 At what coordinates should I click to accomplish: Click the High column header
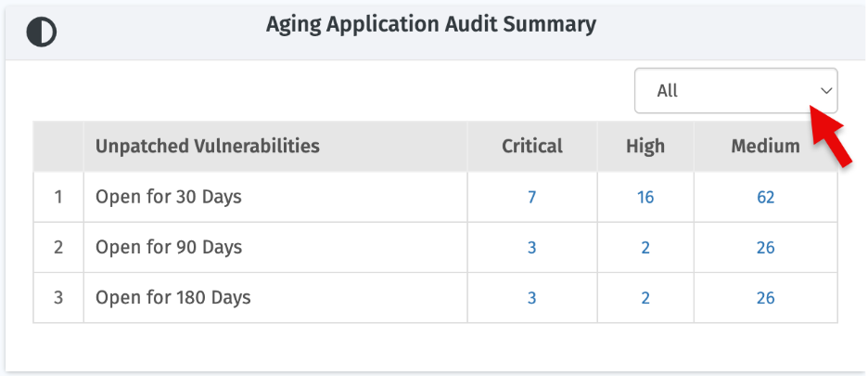pos(645,146)
